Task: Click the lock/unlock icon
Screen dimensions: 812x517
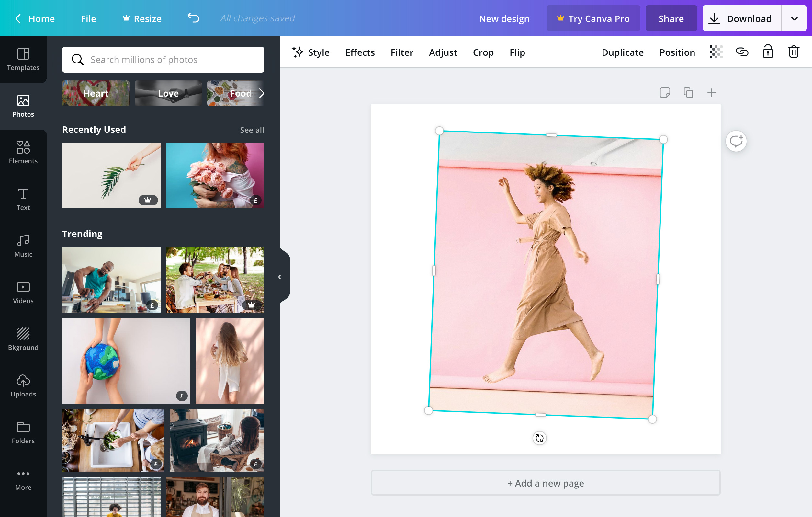Action: pyautogui.click(x=768, y=52)
